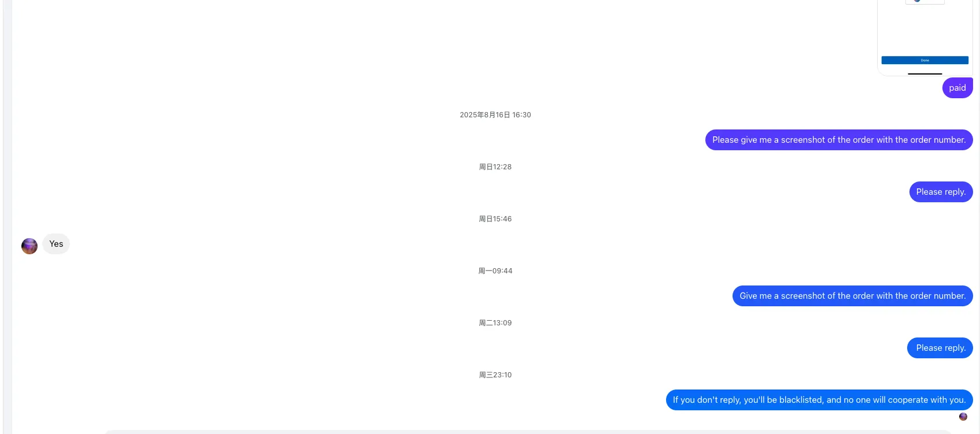Click the blue Done bar inside the screenshot
Viewport: 980px width, 434px height.
925,60
